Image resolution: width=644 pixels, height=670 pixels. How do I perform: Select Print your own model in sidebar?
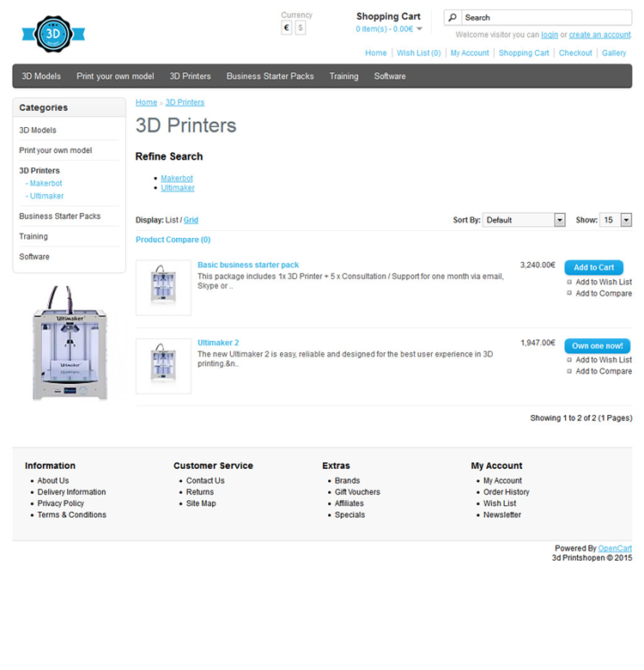click(x=56, y=150)
